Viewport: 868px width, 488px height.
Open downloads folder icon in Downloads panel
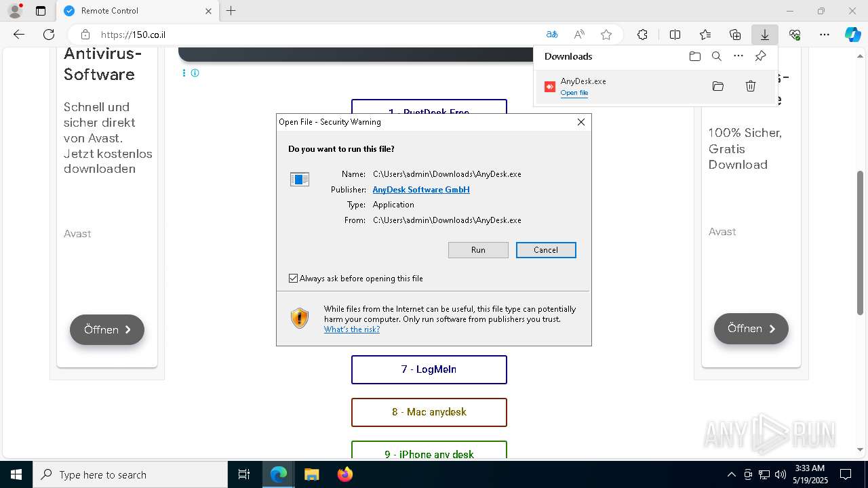tap(694, 56)
